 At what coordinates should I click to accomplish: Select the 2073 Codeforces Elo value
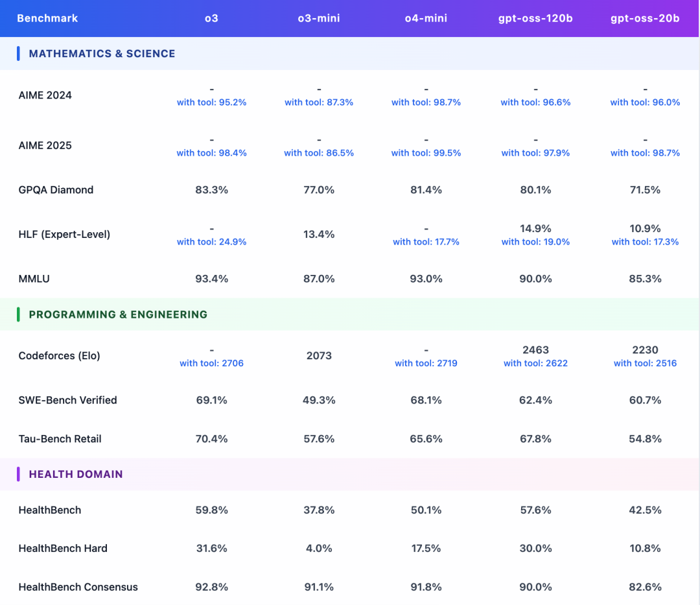click(319, 355)
